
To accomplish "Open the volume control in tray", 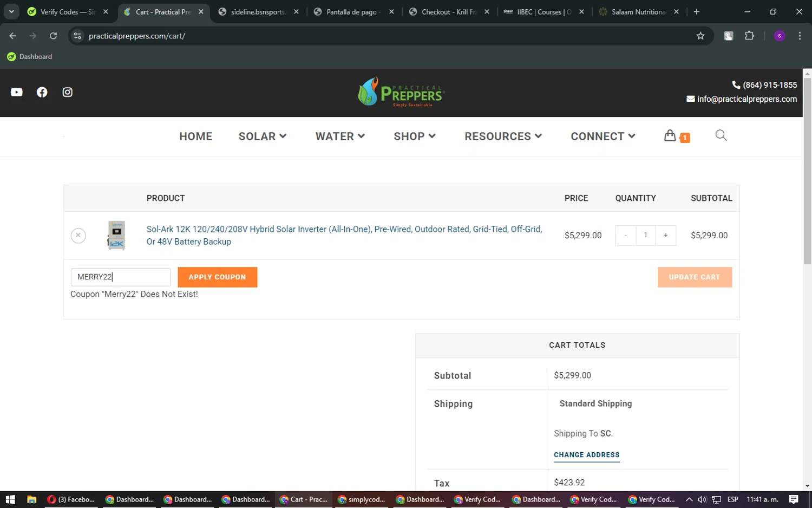I will tap(702, 499).
